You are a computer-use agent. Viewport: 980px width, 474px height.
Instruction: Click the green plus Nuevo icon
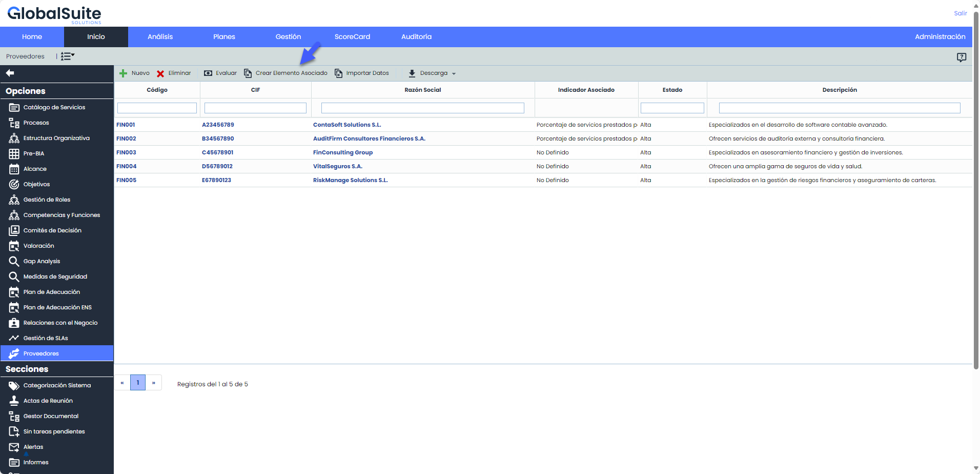tap(123, 73)
